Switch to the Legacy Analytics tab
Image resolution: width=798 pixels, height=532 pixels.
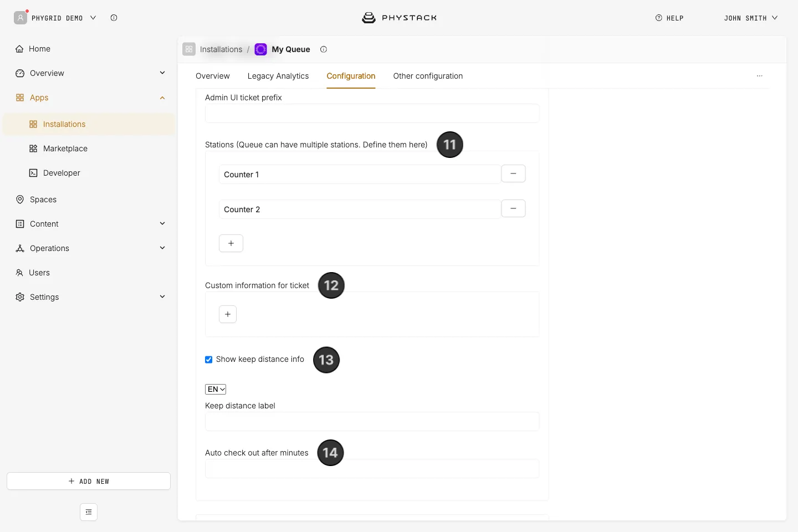[278, 76]
